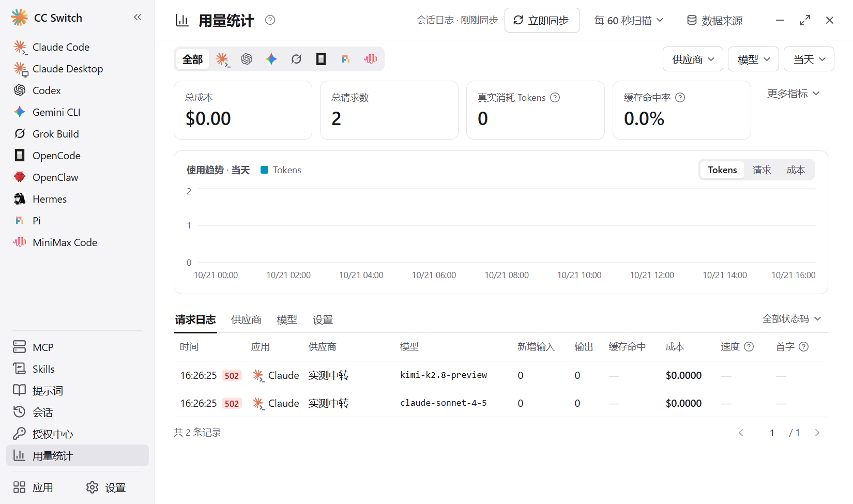Filter usage by Gemini star icon
The width and height of the screenshot is (853, 504).
(x=271, y=59)
